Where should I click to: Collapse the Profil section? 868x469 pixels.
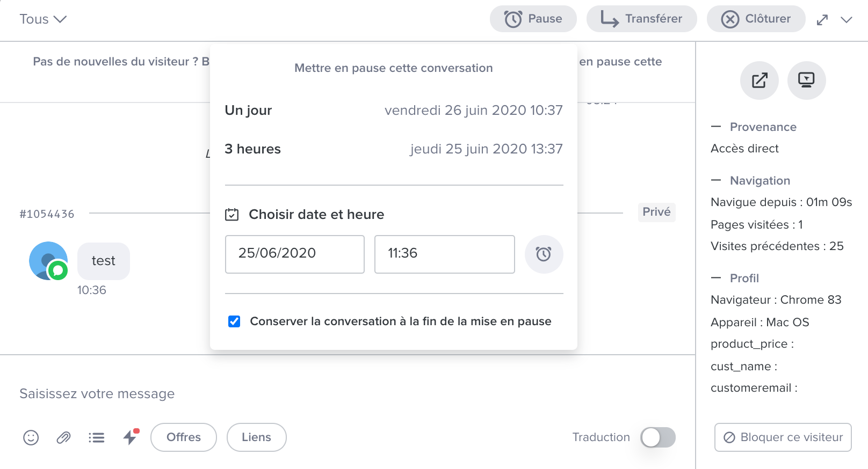click(x=716, y=278)
